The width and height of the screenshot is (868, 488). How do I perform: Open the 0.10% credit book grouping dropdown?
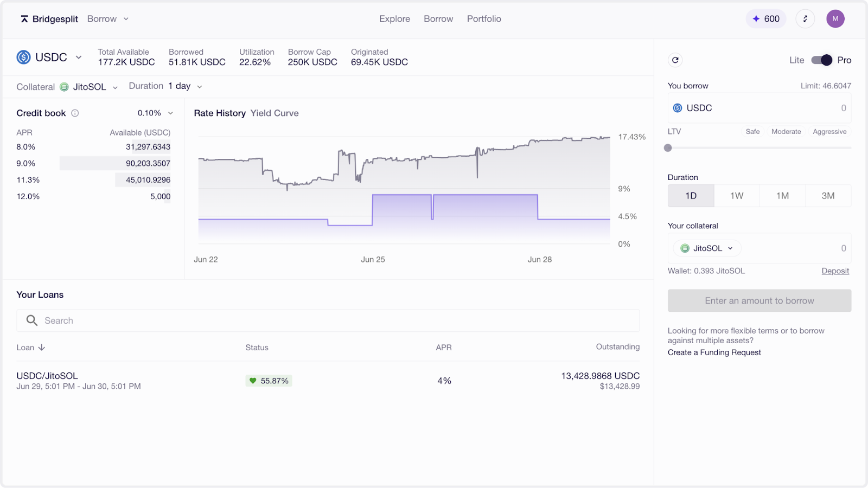click(155, 113)
